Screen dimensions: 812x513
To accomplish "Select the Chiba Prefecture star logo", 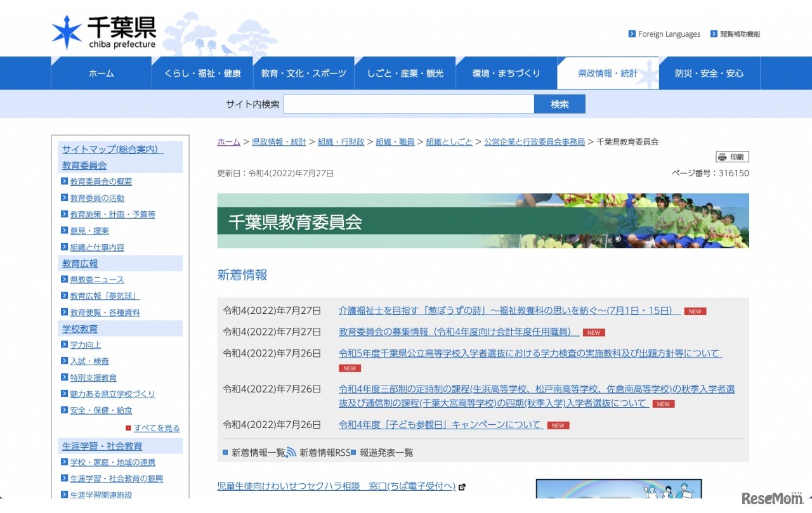I will [66, 30].
